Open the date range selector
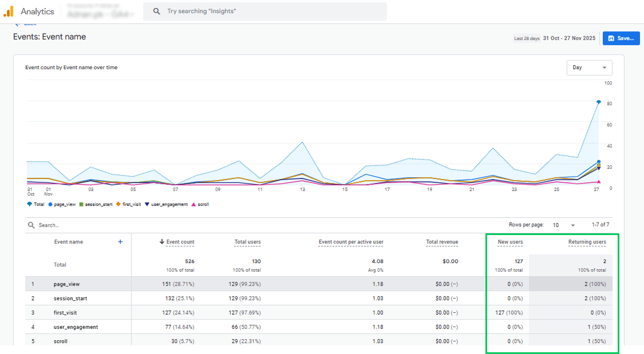 tap(569, 38)
